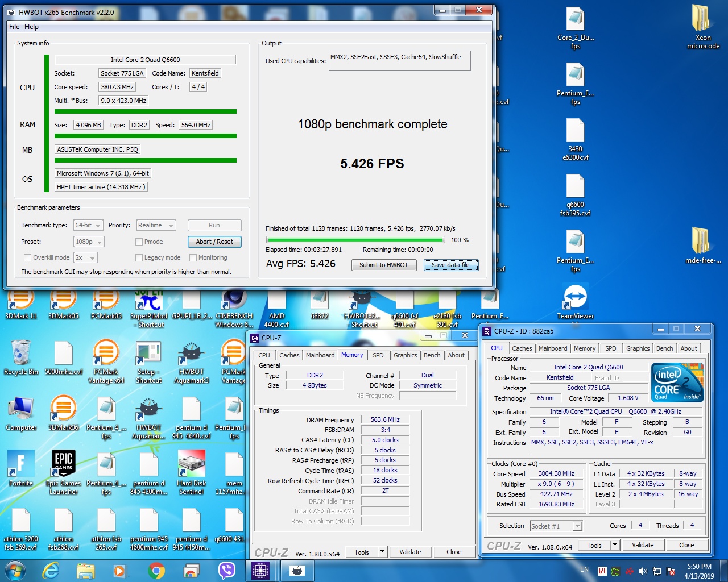Open the File menu in HWBOT x265
728x582 pixels.
[x=14, y=27]
